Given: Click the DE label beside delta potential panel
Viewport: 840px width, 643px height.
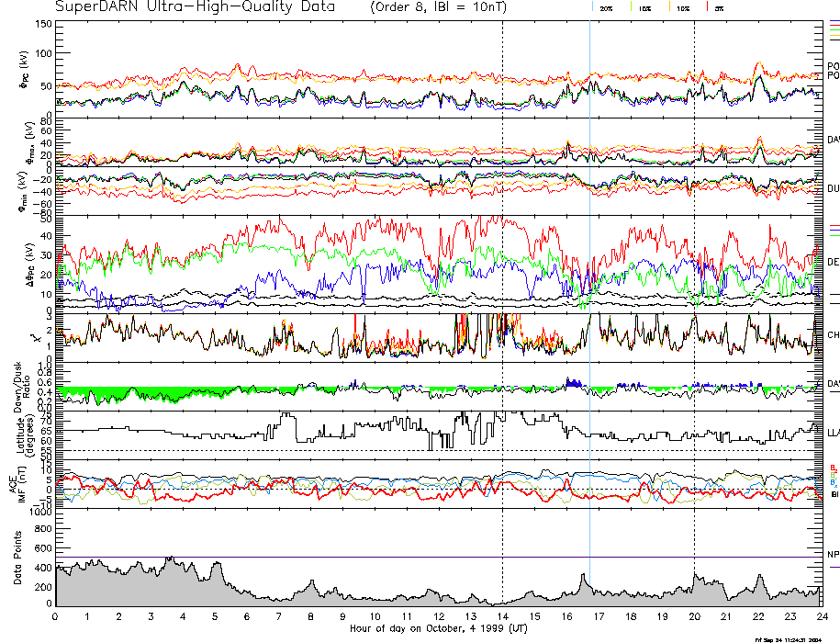Looking at the screenshot, I should pyautogui.click(x=833, y=262).
